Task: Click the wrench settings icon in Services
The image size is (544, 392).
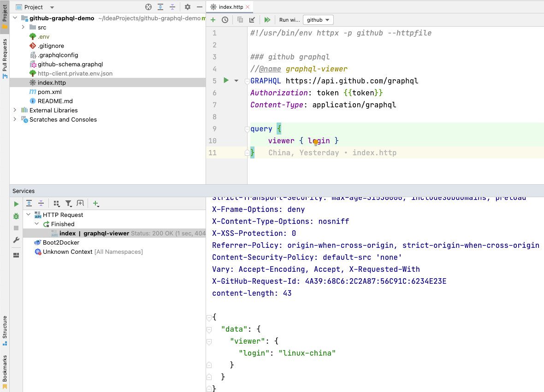Action: click(16, 240)
